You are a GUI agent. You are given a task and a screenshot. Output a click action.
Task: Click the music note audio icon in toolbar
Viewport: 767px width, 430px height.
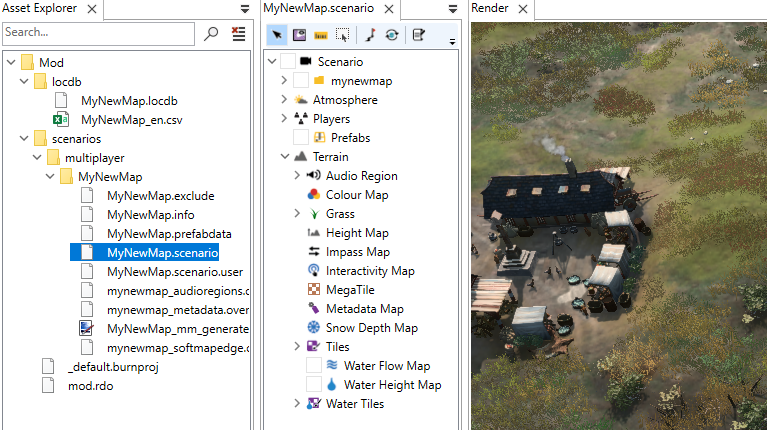pos(370,35)
